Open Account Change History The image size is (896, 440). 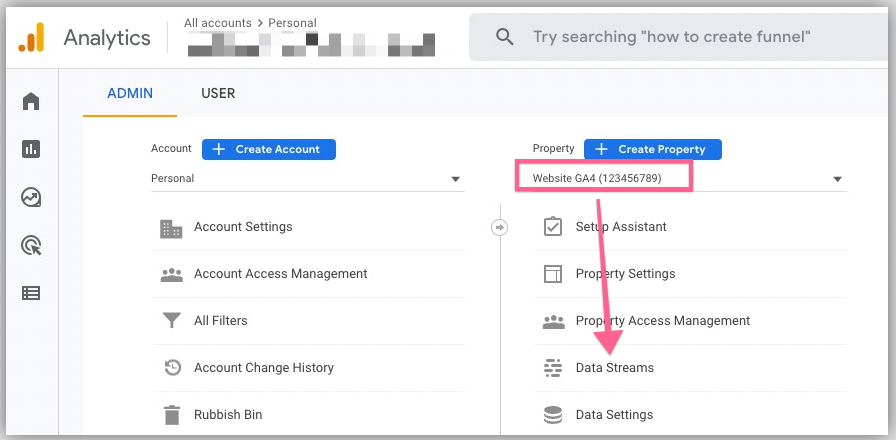coord(264,368)
